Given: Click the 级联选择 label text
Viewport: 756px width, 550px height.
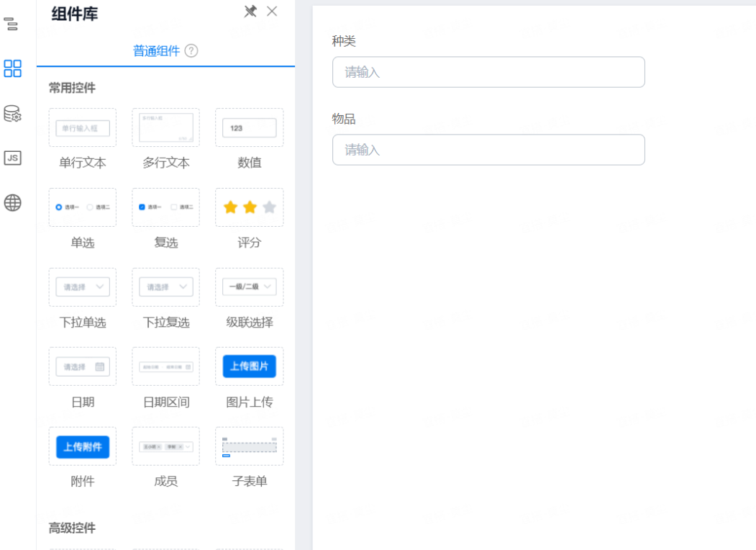Looking at the screenshot, I should coord(250,323).
